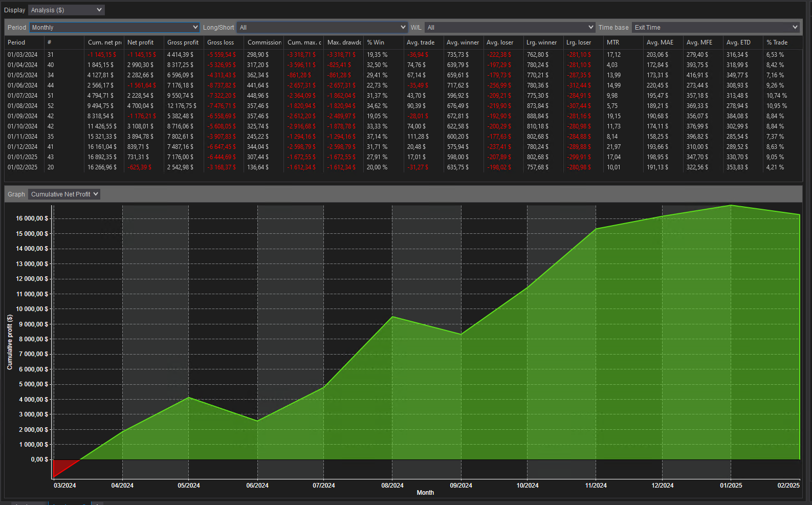Open the Long/Short filter dropdown
Image resolution: width=812 pixels, height=505 pixels.
click(x=322, y=27)
